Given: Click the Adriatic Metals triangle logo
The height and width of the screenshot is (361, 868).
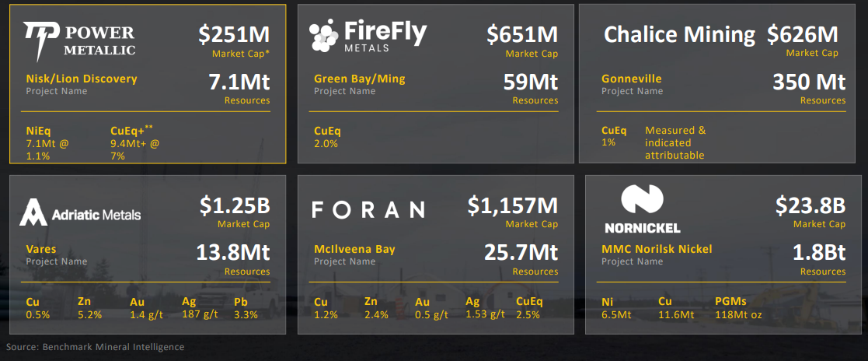Looking at the screenshot, I should 34,212.
